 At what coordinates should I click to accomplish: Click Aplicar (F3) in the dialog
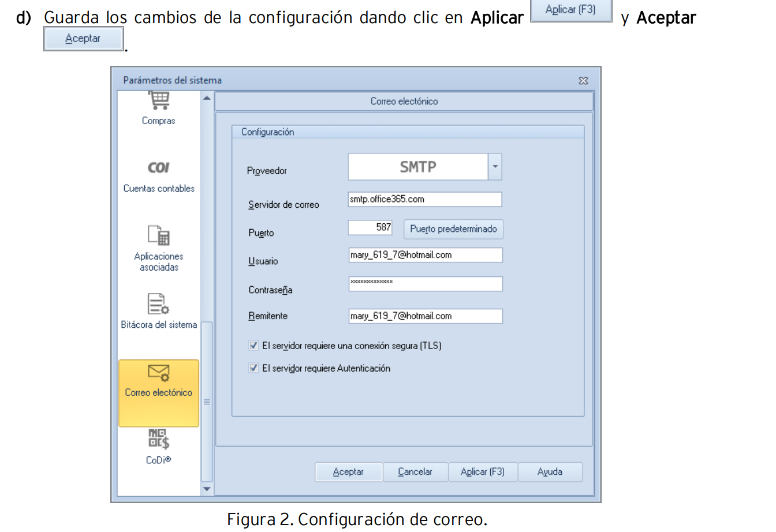click(x=483, y=471)
